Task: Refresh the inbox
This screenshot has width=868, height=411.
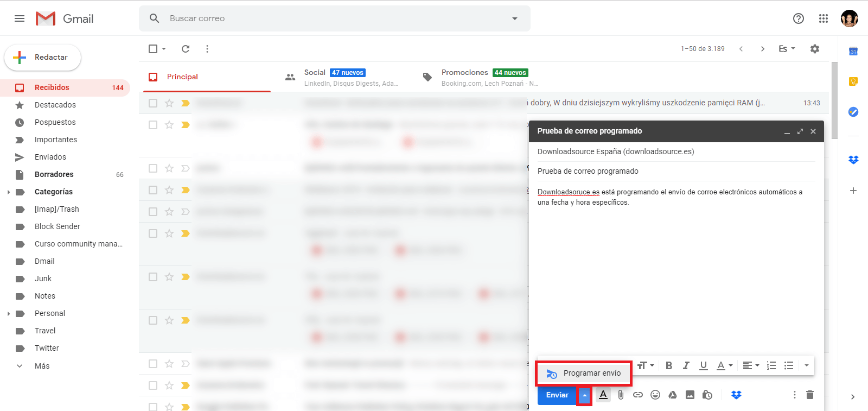Action: [x=186, y=49]
